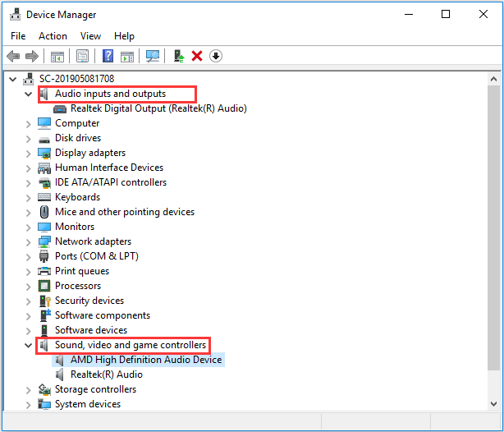Expand the IDE ATA/ATAPI controllers chevron
The height and width of the screenshot is (432, 504).
[x=28, y=183]
